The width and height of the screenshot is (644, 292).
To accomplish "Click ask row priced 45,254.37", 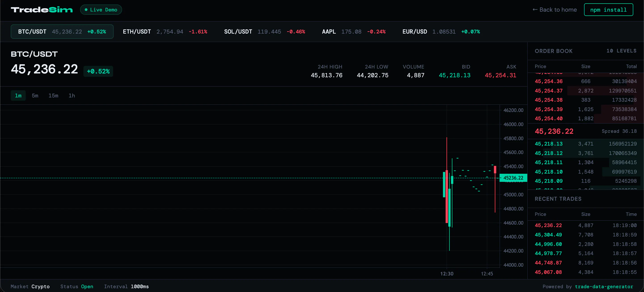I will click(x=585, y=91).
